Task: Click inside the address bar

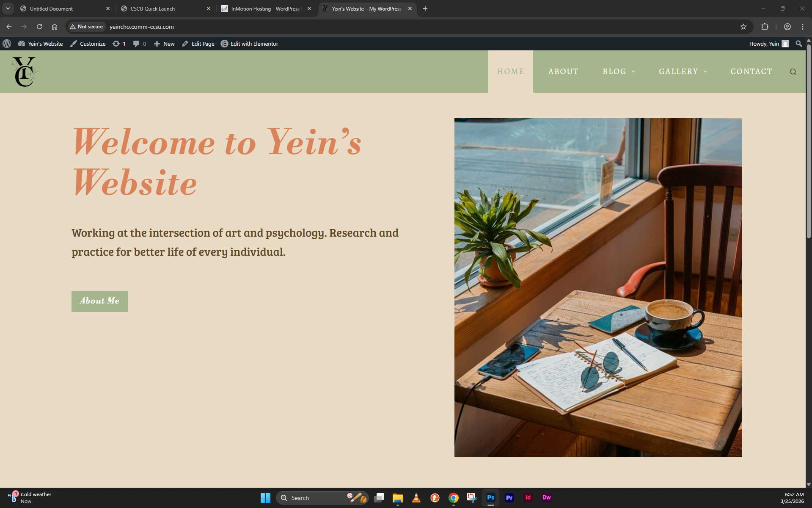Action: click(254, 26)
